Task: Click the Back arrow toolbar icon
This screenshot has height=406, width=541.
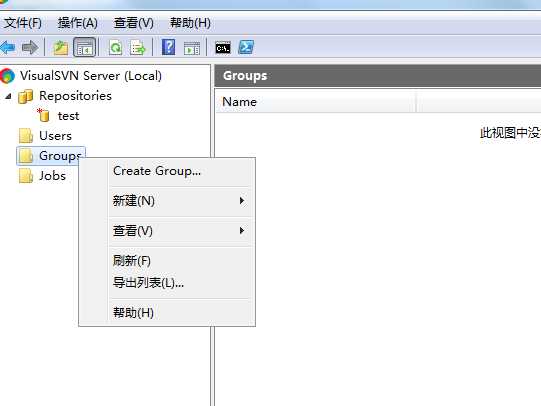Action: coord(8,47)
